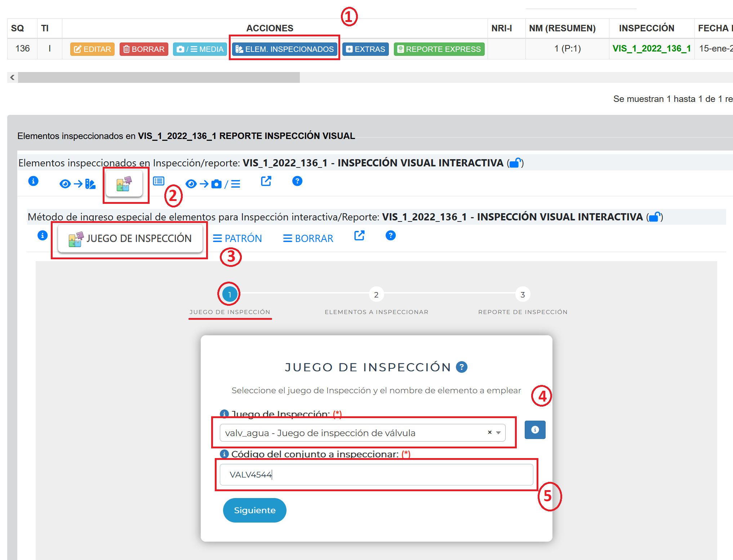Click help question icon in upper toolbar

(x=297, y=181)
